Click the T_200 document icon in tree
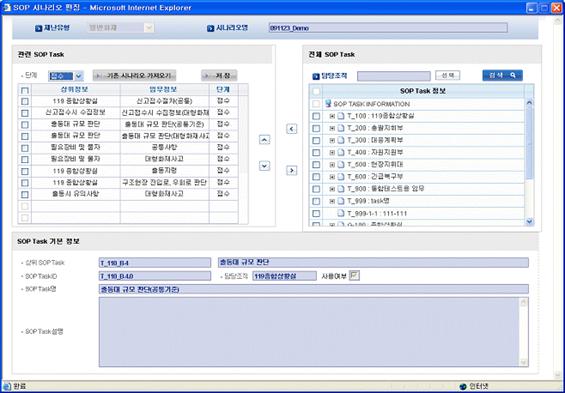565x393 pixels. pyautogui.click(x=341, y=128)
